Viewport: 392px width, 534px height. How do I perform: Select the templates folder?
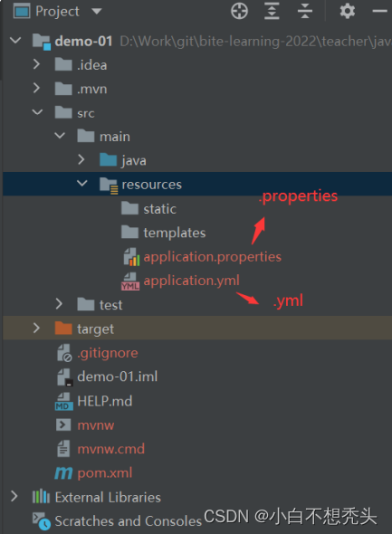click(175, 233)
